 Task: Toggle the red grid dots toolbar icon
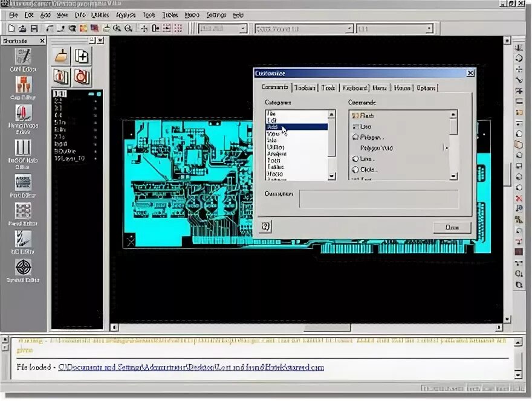coord(178,28)
